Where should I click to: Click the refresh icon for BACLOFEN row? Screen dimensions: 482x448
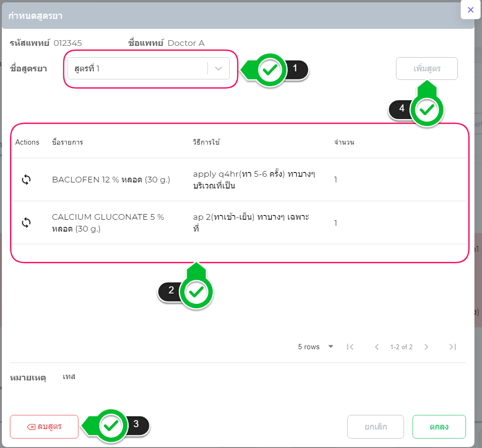[x=26, y=180]
